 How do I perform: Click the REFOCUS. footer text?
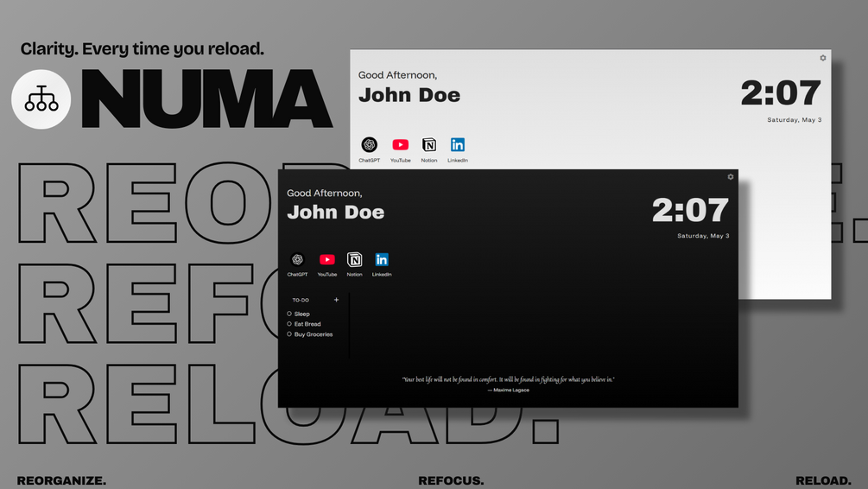(451, 480)
